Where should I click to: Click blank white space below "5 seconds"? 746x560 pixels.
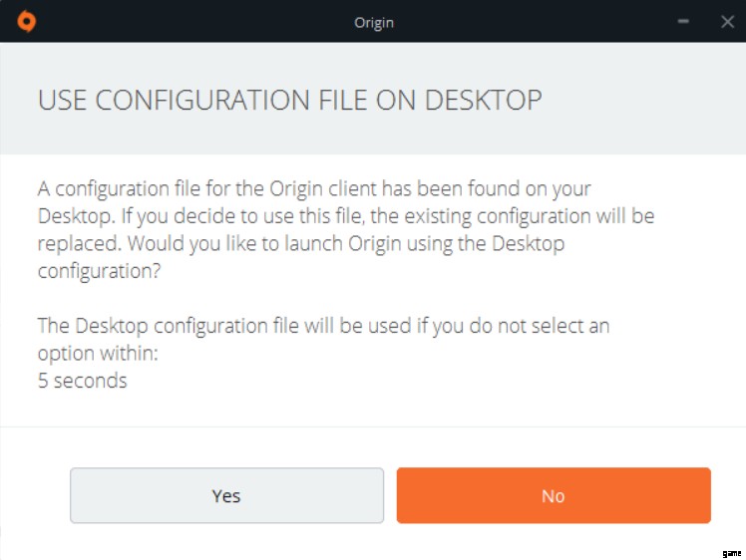(x=373, y=407)
